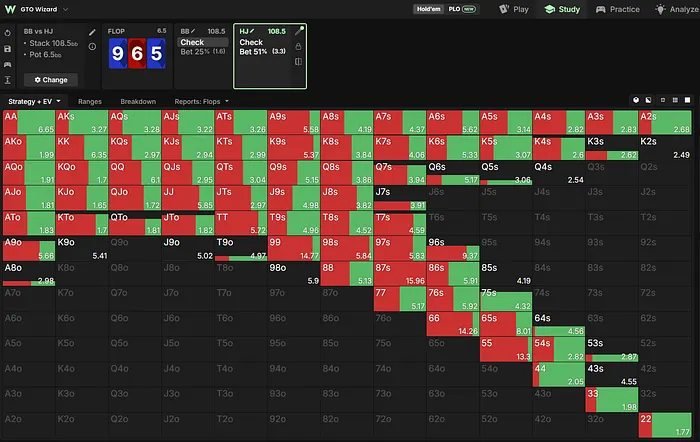Switch to the Ranges tab

point(90,101)
